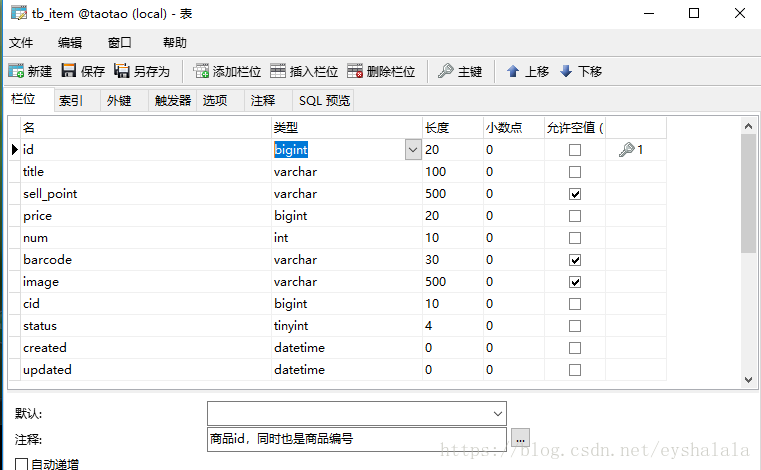761x470 pixels.
Task: Click the 长度 column header
Action: [453, 128]
